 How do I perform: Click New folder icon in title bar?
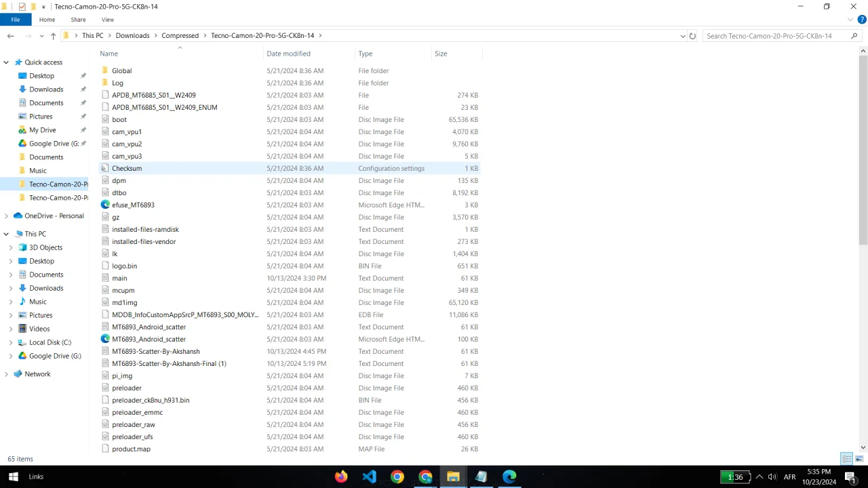click(x=33, y=7)
